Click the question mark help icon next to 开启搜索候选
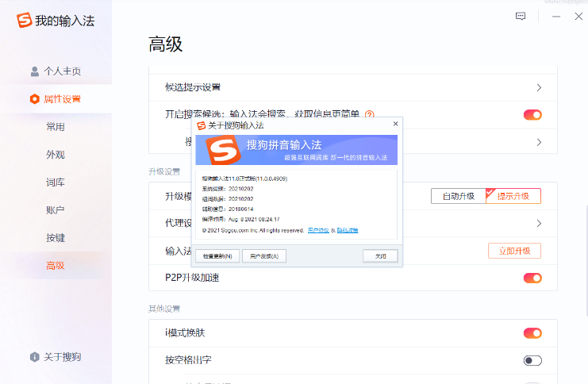 click(x=369, y=114)
